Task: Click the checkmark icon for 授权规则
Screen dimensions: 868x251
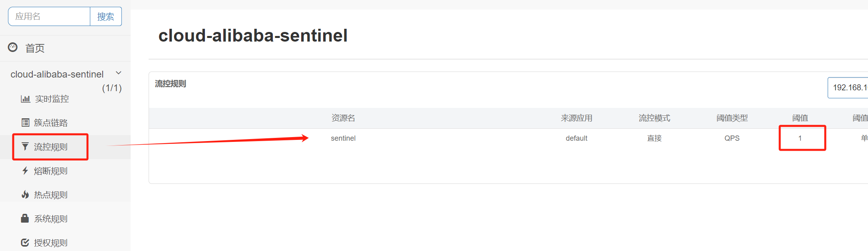Action: pos(25,243)
